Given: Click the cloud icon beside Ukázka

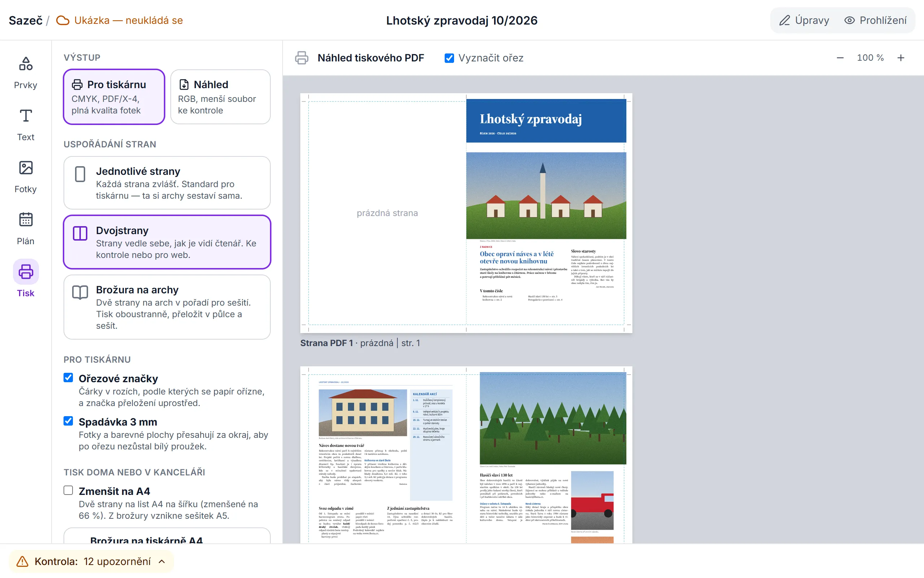Looking at the screenshot, I should point(62,20).
